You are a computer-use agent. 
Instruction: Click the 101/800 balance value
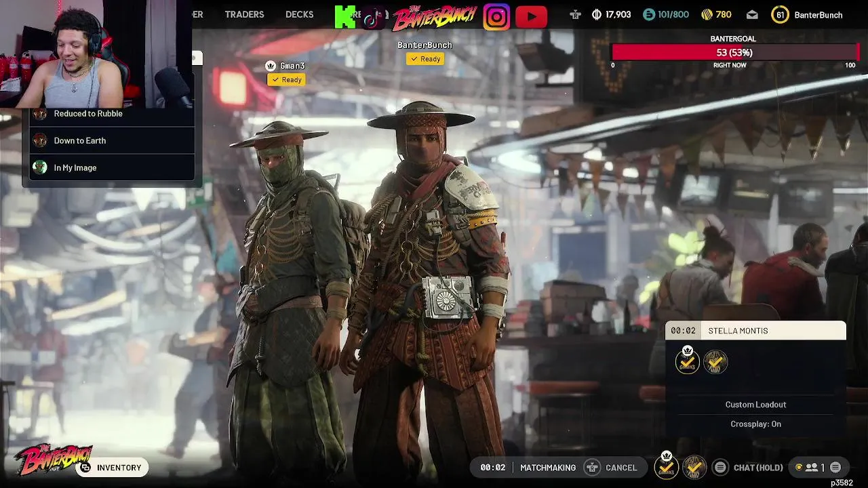[x=673, y=15]
